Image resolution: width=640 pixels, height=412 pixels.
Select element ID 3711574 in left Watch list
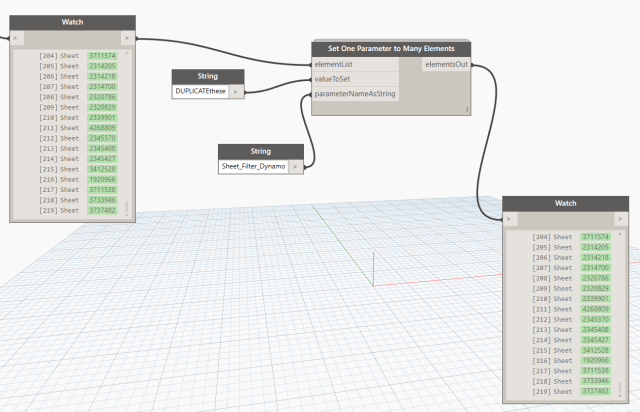(x=103, y=56)
